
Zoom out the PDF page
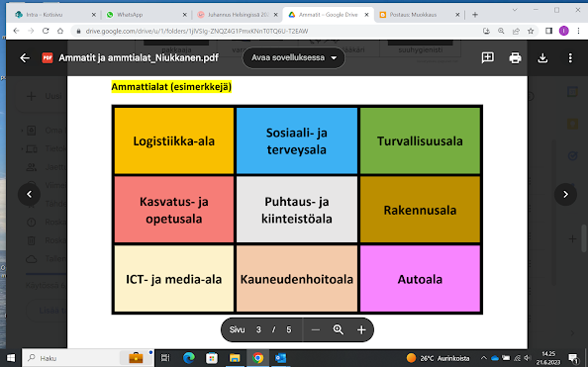coord(316,329)
